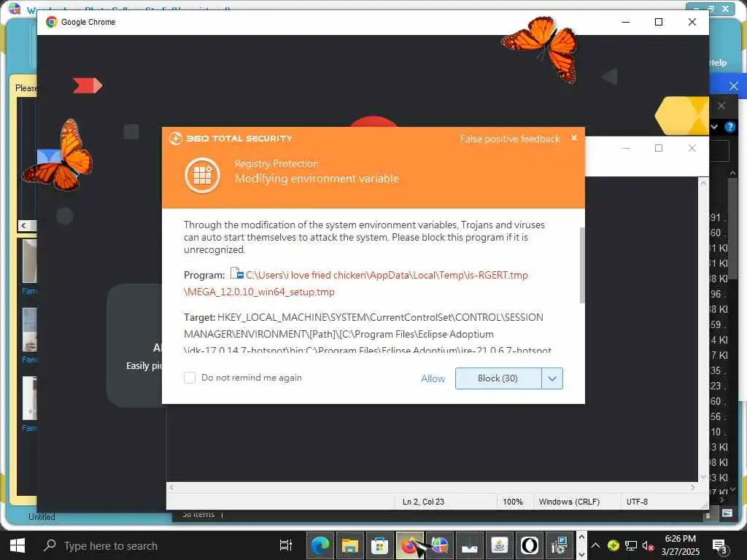Screen dimensions: 747x560
Task: Open the MEGA setup.tmp program path
Action: [355, 284]
